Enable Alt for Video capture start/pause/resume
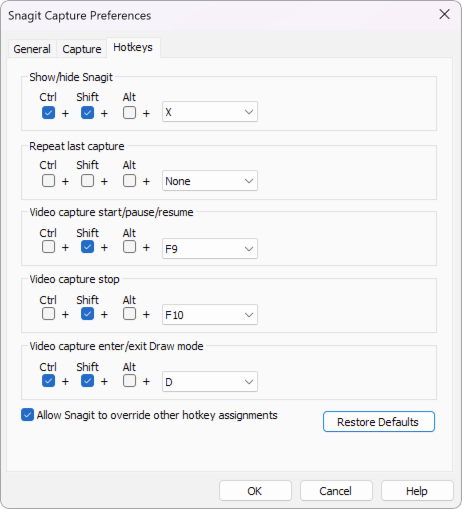462x509 pixels. (x=129, y=247)
